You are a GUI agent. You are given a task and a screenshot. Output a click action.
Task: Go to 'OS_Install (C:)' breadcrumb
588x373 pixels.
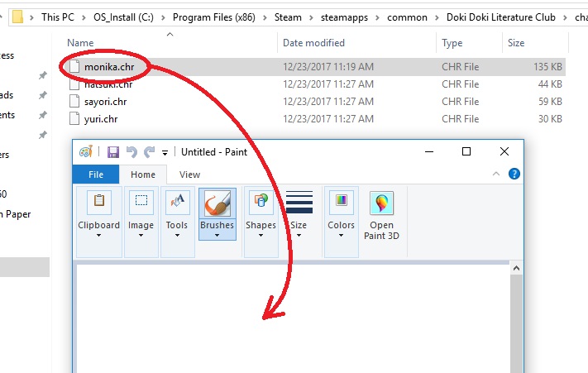point(123,17)
